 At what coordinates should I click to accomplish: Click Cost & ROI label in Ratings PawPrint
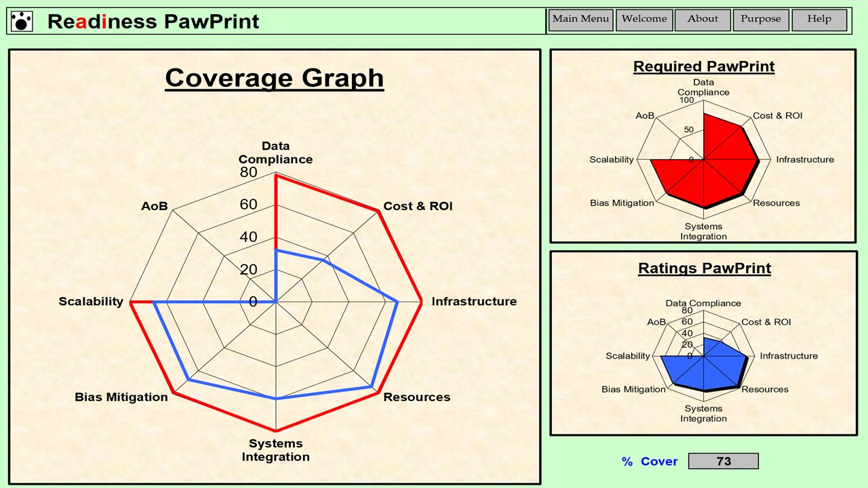click(766, 322)
